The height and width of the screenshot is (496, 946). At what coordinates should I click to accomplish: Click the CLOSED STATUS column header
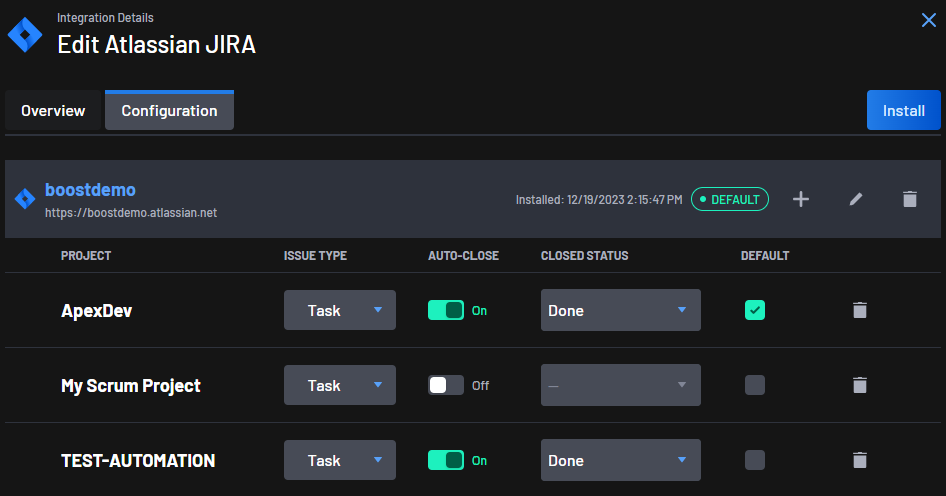(585, 256)
